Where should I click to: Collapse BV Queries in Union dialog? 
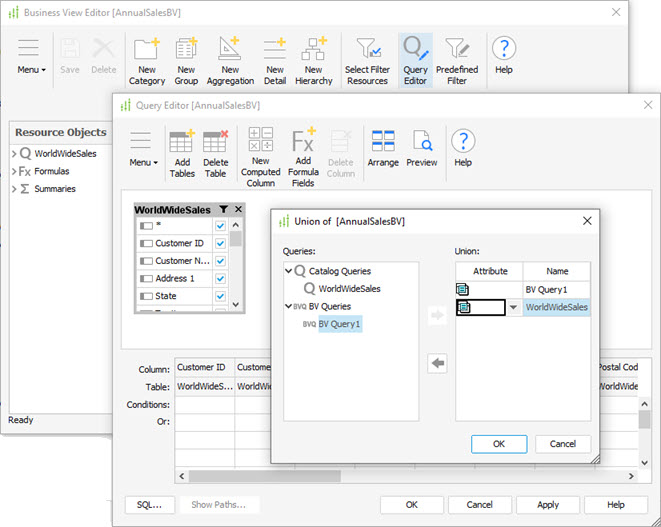point(288,306)
